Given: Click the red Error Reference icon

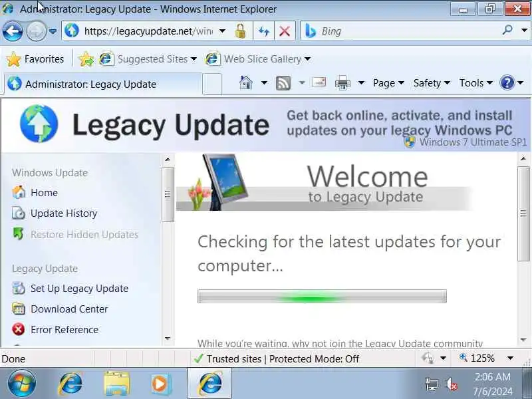Looking at the screenshot, I should tap(19, 329).
